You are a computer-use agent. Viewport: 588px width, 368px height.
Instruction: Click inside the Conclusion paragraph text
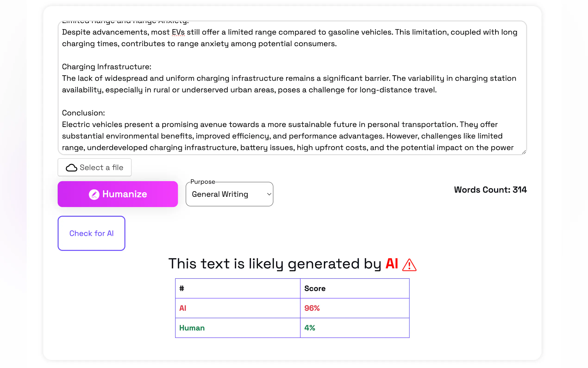280,136
